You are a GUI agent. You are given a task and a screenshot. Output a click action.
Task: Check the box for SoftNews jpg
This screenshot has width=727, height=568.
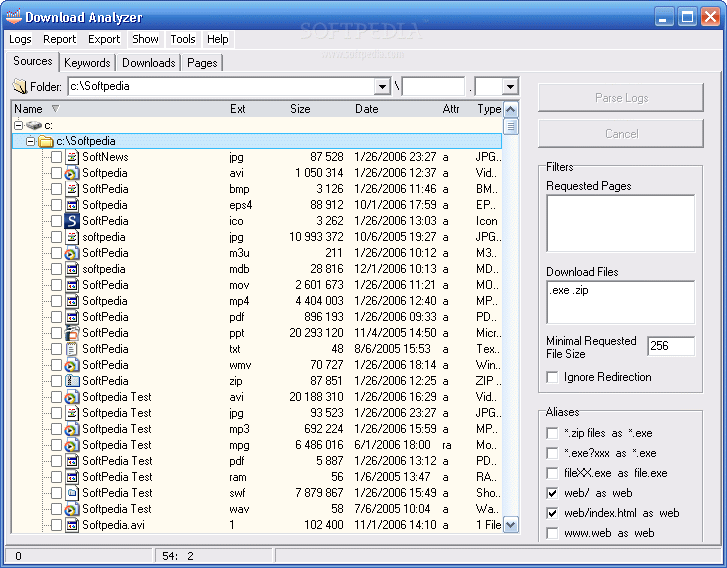56,157
